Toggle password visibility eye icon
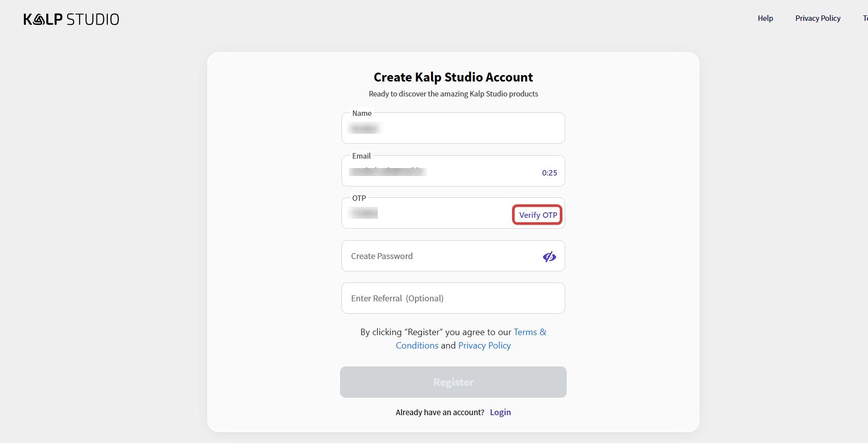The height and width of the screenshot is (443, 868). [x=549, y=257]
